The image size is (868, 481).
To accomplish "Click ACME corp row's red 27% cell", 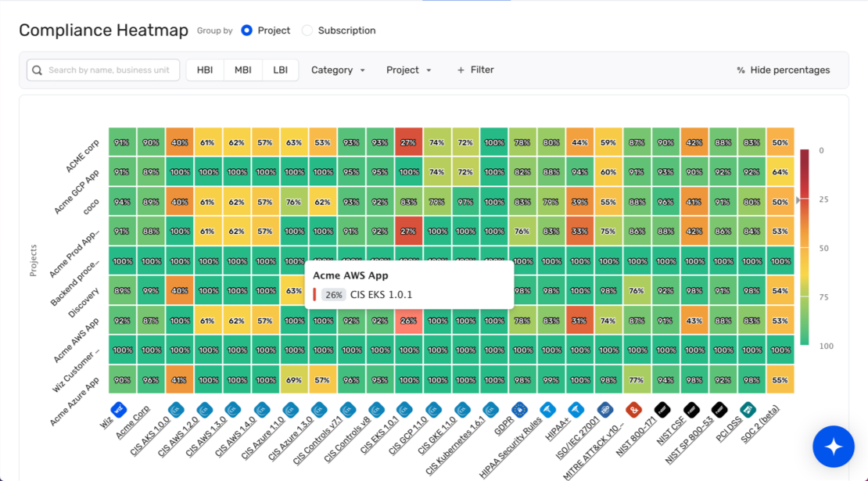I will point(408,142).
